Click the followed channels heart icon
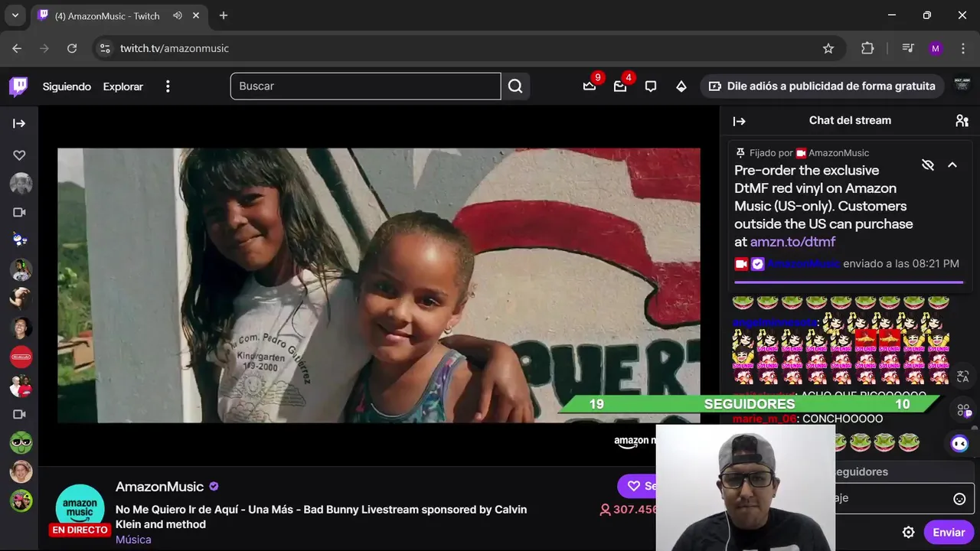 19,155
